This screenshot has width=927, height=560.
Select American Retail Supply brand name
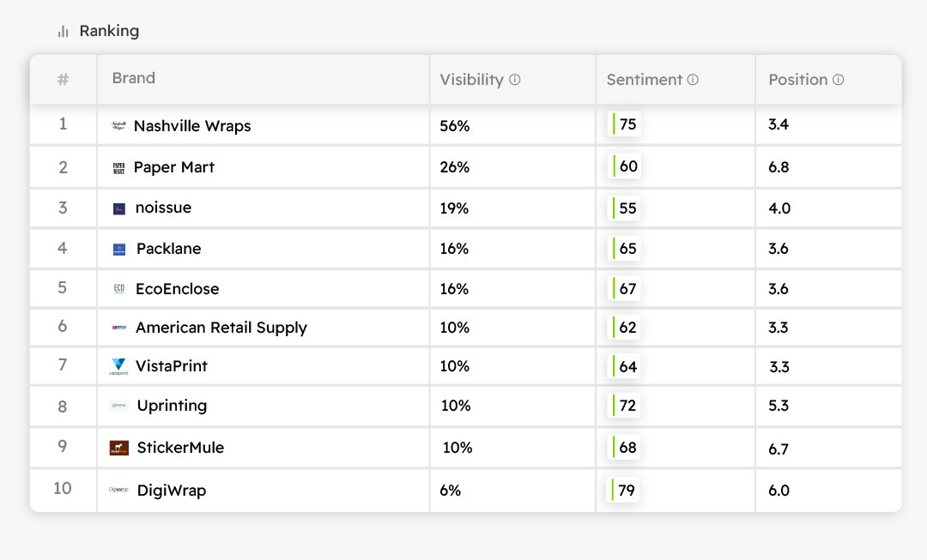tap(221, 328)
